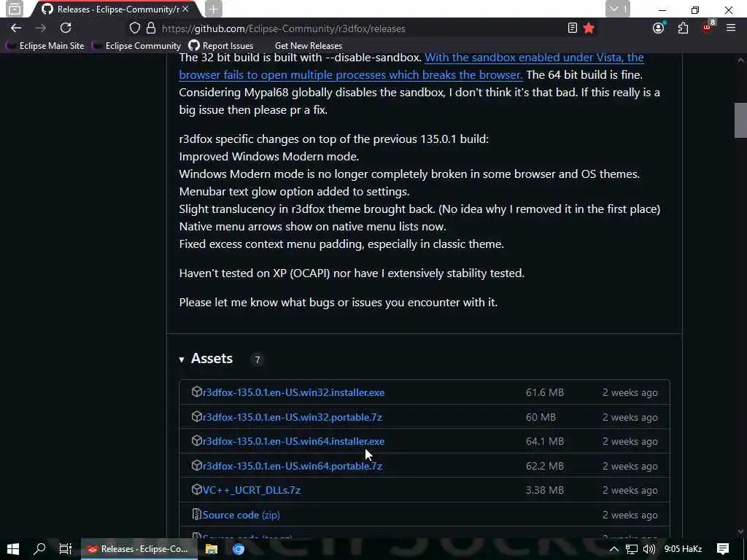Click the 64.1 MB size text
This screenshot has width=747, height=560.
coord(544,441)
